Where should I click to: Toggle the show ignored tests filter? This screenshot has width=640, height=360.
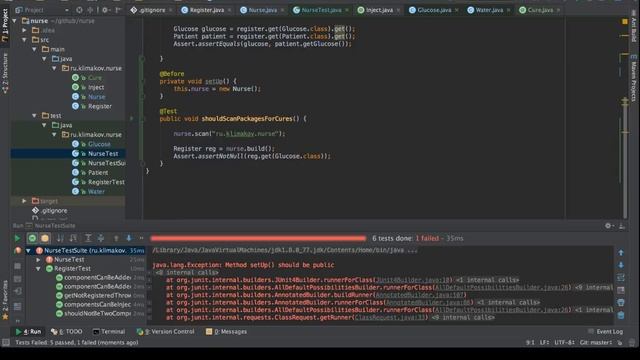point(45,238)
